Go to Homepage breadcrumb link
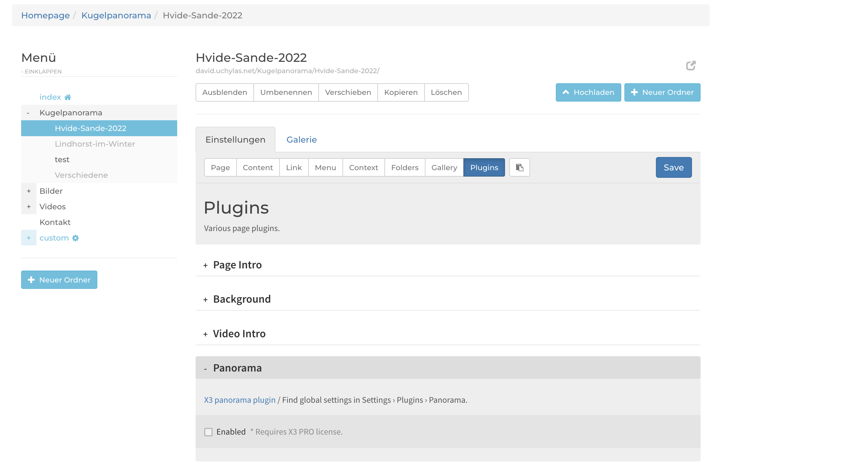Screen dimensions: 868x467 click(x=46, y=15)
